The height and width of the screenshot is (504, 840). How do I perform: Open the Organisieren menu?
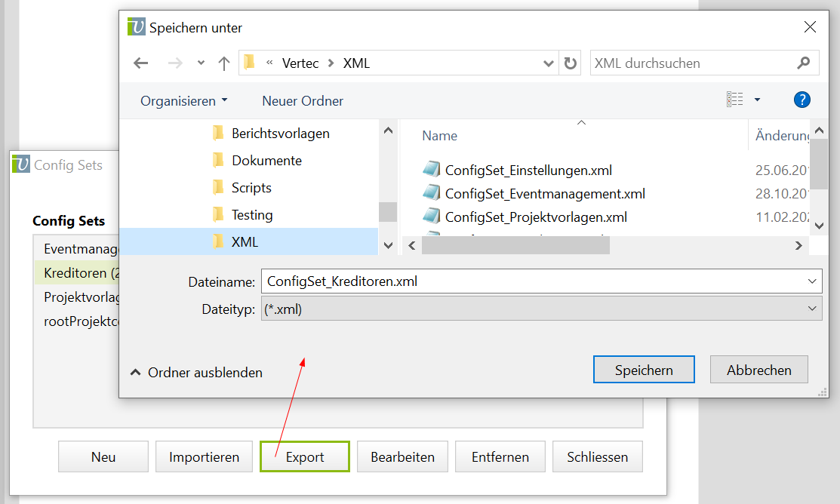click(x=183, y=100)
